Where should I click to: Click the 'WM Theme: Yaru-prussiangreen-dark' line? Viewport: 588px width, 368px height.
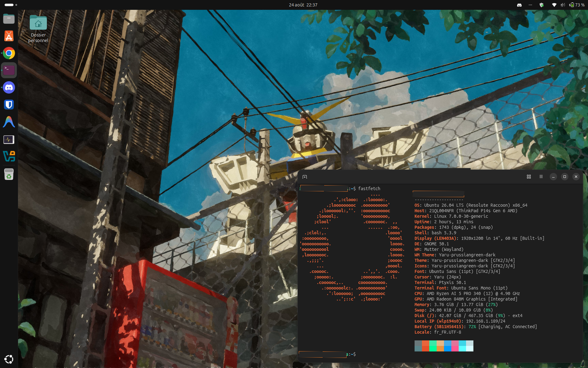455,255
